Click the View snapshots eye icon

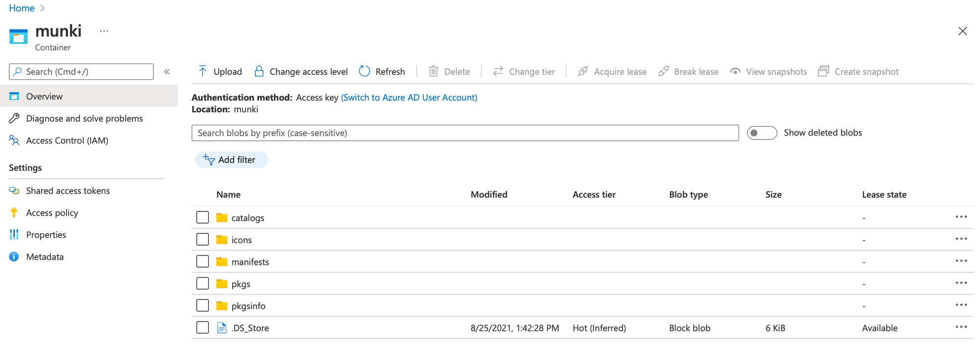pyautogui.click(x=735, y=71)
